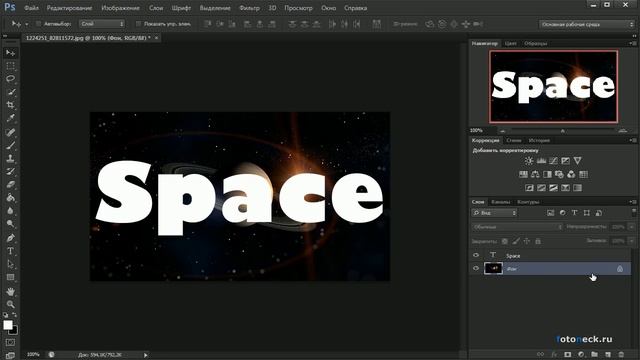Image resolution: width=640 pixels, height=360 pixels.
Task: Select the Clone Stamp tool
Action: click(x=11, y=158)
